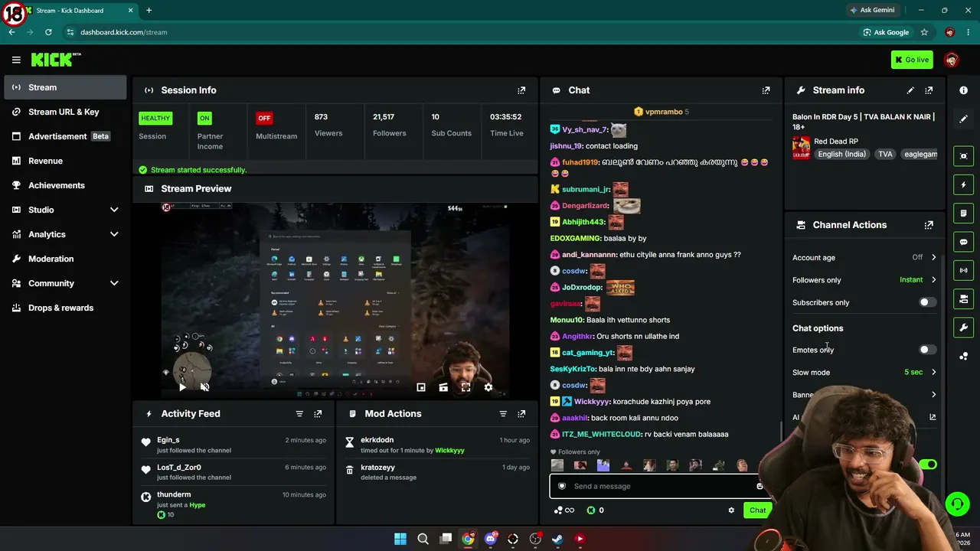Screen dimensions: 980x551
Task: Pop out the Stream info panel
Action: (x=929, y=90)
